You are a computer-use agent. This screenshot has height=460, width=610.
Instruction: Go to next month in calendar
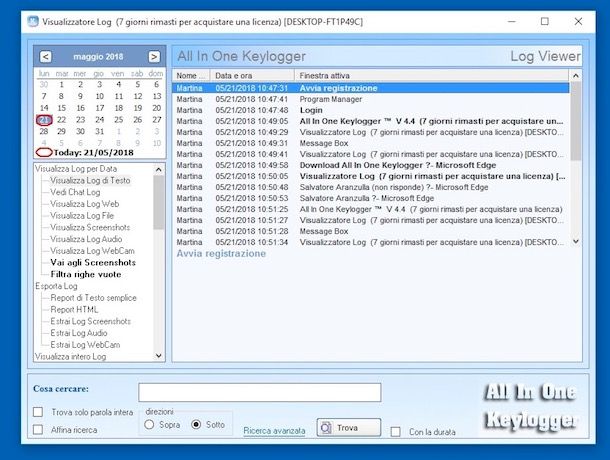coord(154,57)
